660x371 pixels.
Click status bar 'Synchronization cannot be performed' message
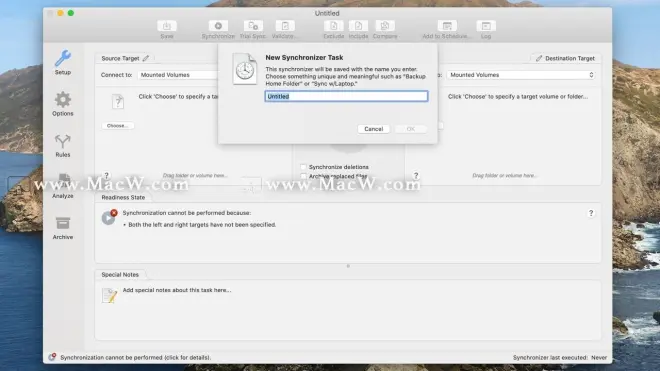click(136, 357)
